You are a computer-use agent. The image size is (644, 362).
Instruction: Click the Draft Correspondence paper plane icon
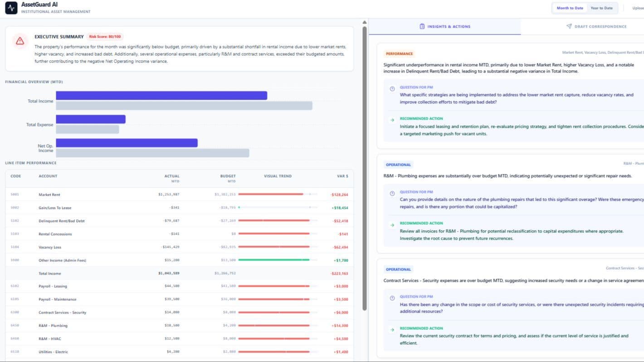coord(569,26)
